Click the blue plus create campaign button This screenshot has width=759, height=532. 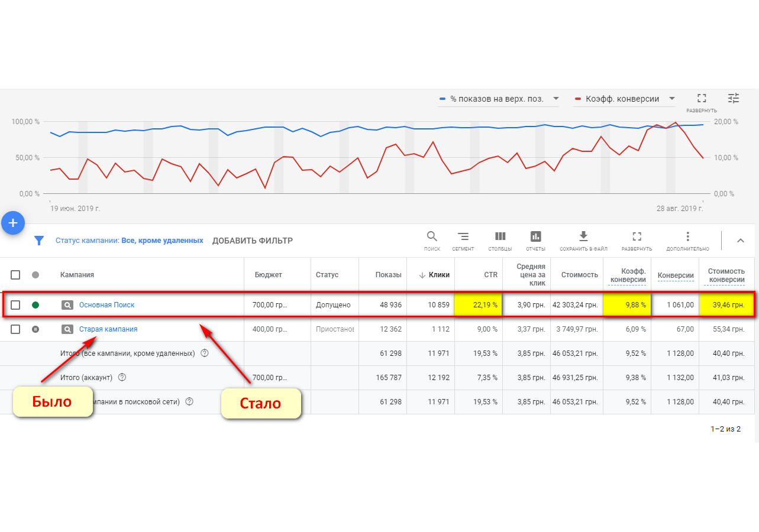point(13,223)
